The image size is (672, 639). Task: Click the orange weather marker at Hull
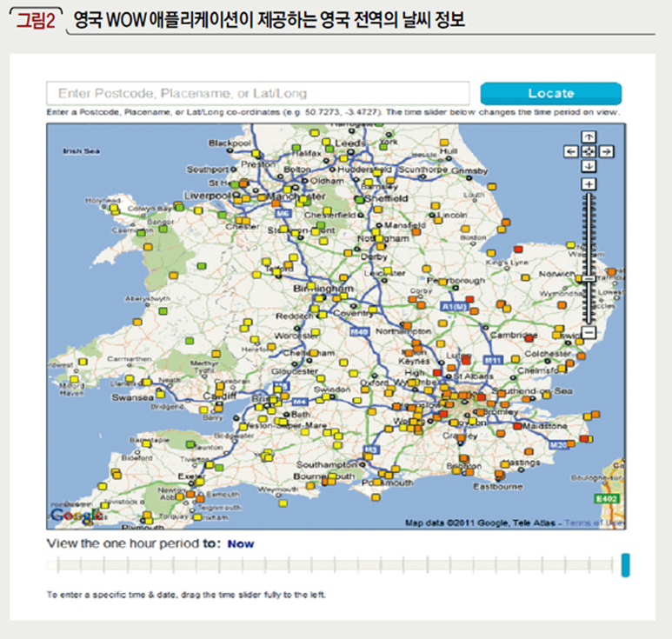coord(444,143)
